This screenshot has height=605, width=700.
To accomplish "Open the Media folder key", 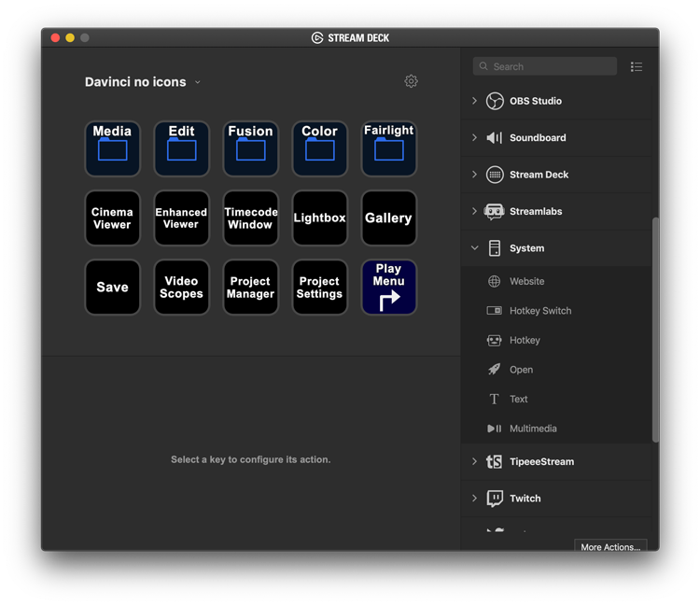I will tap(112, 148).
